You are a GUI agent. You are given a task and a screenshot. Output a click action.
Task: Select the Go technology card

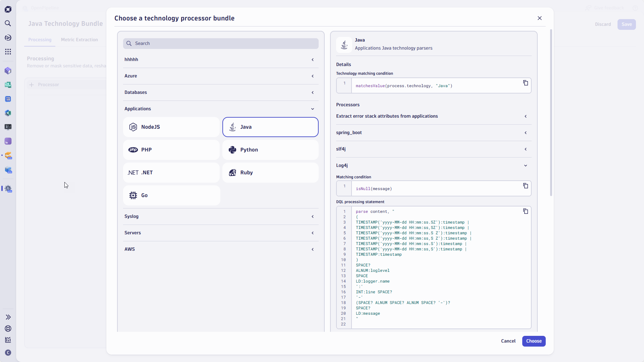tap(172, 195)
